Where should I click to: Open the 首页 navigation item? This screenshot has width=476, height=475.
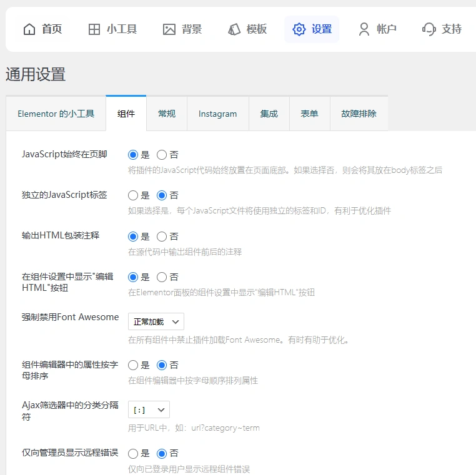(43, 29)
